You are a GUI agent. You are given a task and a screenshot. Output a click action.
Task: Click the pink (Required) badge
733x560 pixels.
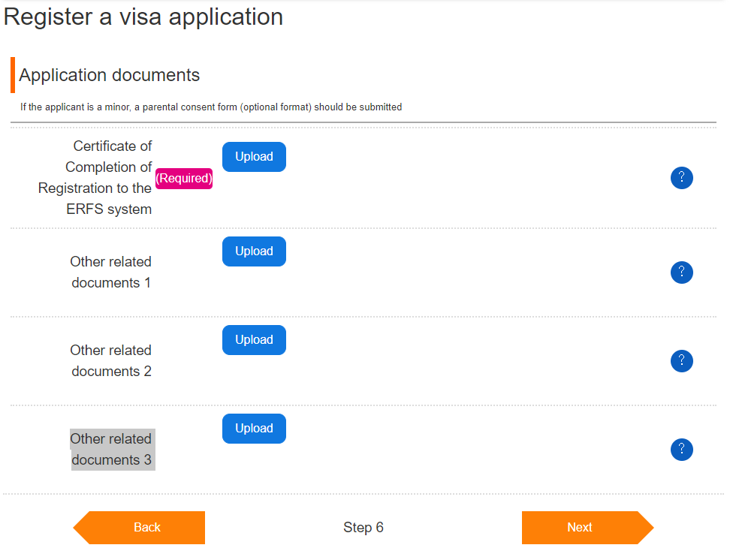pyautogui.click(x=184, y=178)
